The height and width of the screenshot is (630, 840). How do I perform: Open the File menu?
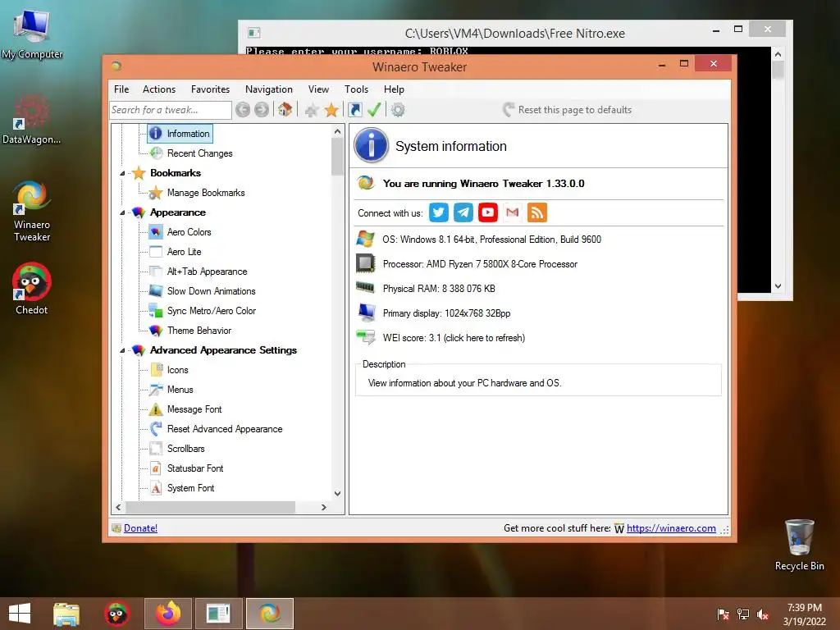tap(121, 89)
